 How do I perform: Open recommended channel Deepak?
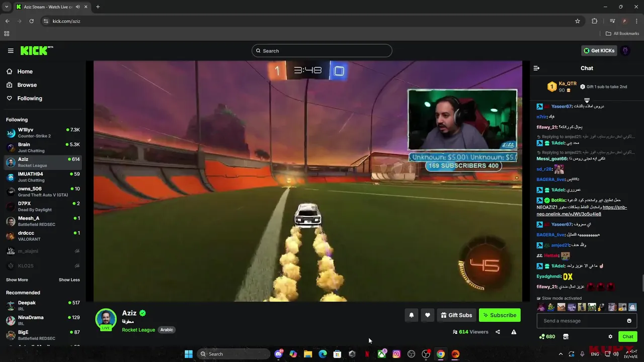[43, 306]
